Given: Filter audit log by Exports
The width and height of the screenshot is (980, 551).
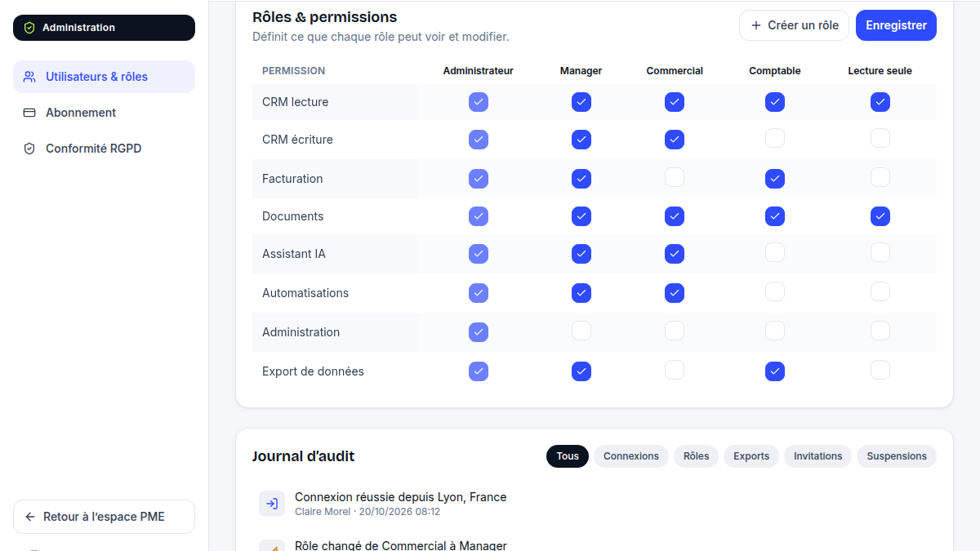Looking at the screenshot, I should [x=751, y=456].
